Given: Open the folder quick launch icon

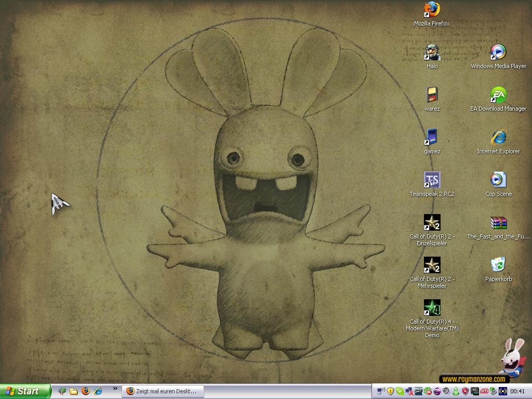Looking at the screenshot, I should point(74,391).
